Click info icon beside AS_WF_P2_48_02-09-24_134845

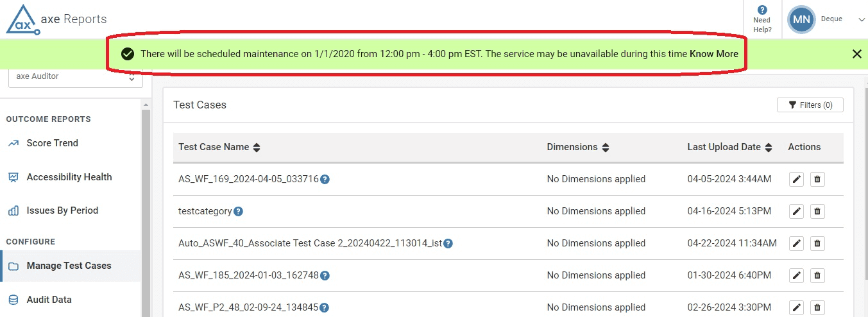pos(325,307)
